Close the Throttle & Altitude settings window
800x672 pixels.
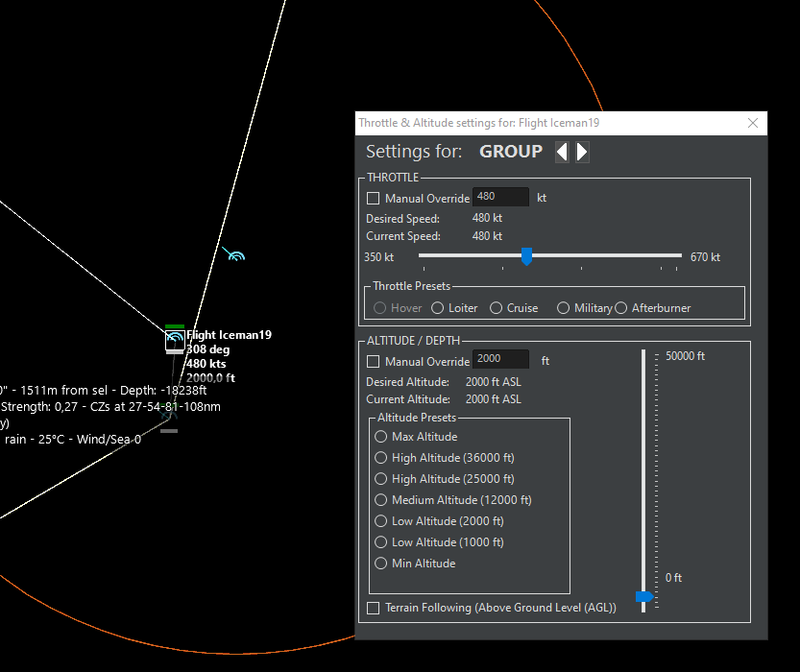click(x=753, y=123)
